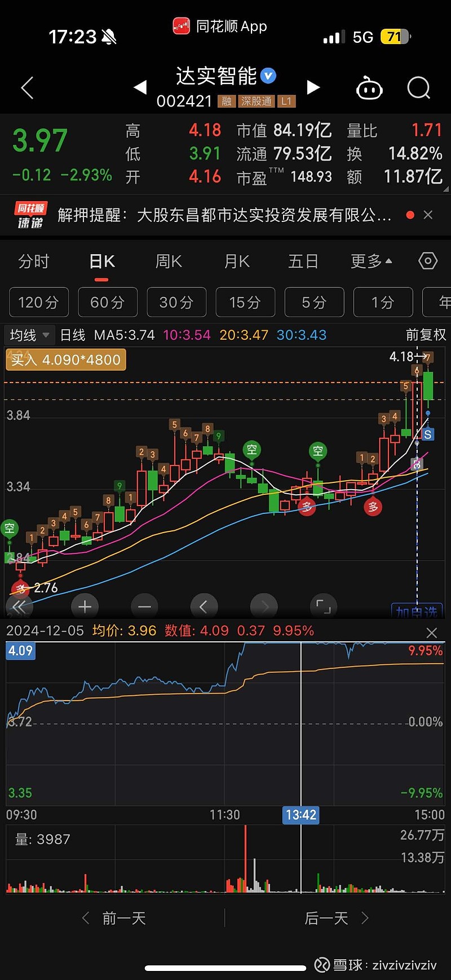The image size is (451, 980).
Task: Go to 后一天 intraday chart
Action: tap(336, 918)
